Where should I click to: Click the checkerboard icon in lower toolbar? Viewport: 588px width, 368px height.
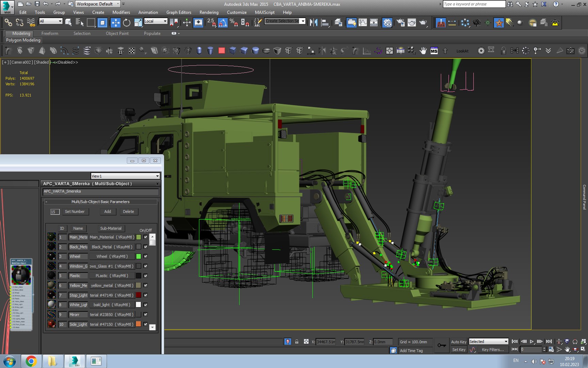pos(132,51)
